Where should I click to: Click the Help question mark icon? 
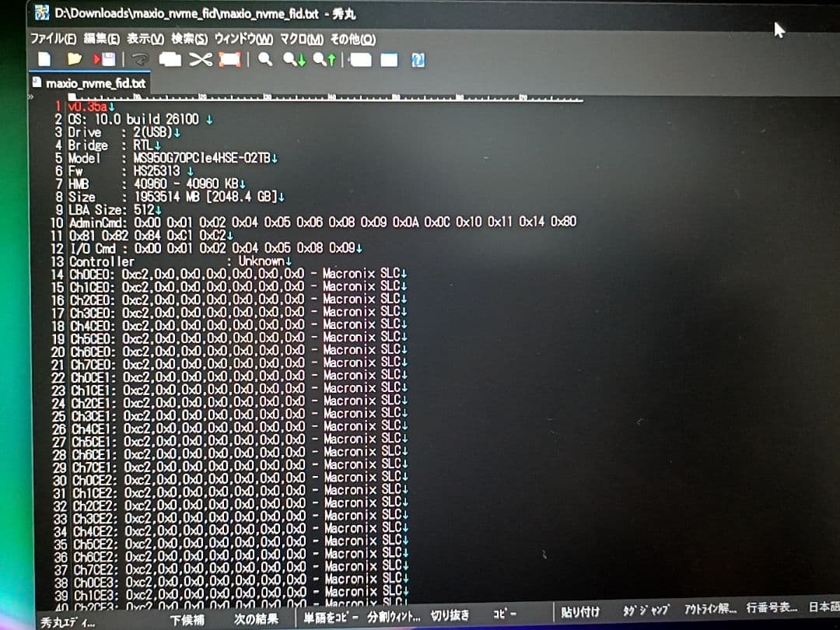(x=418, y=60)
